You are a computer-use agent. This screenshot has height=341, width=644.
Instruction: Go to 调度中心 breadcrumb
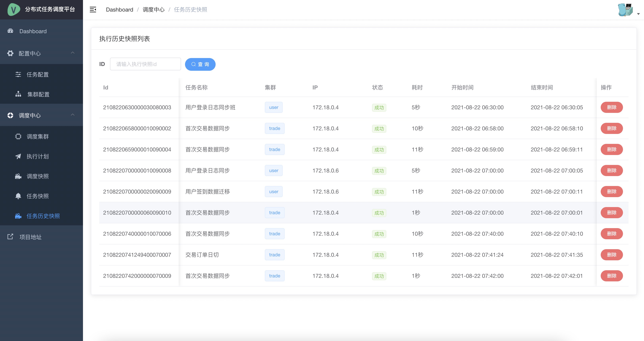tap(153, 10)
